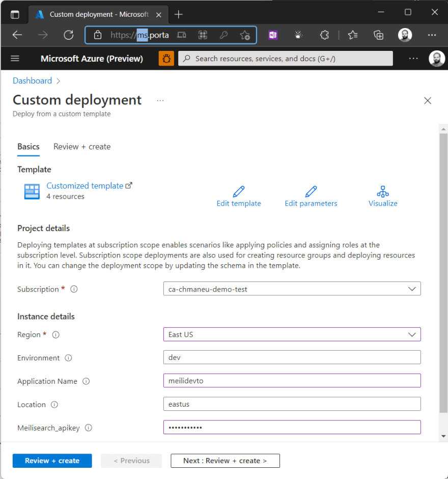Image resolution: width=448 pixels, height=479 pixels.
Task: Open the Region dropdown showing East US
Action: click(292, 334)
